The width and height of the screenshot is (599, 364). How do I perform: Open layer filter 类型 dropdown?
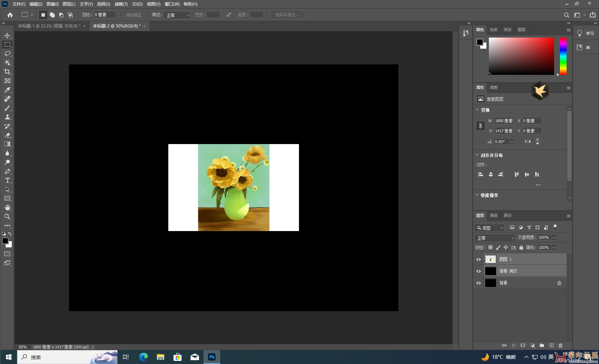[490, 228]
